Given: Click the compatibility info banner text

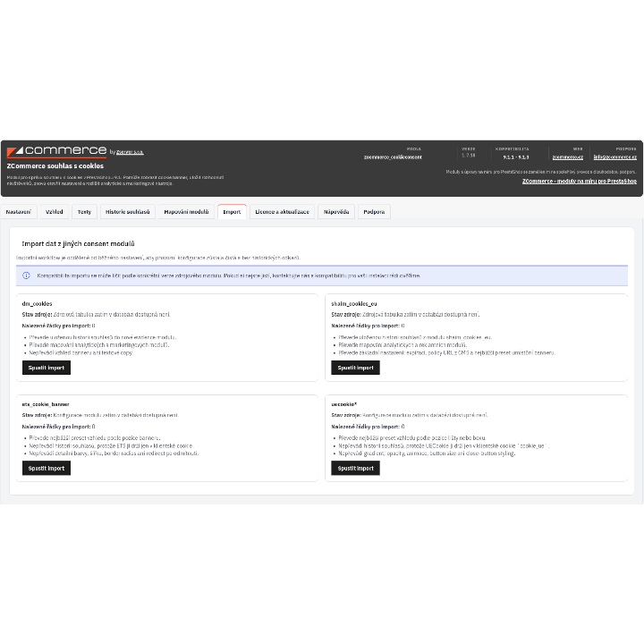Looking at the screenshot, I should click(x=229, y=275).
